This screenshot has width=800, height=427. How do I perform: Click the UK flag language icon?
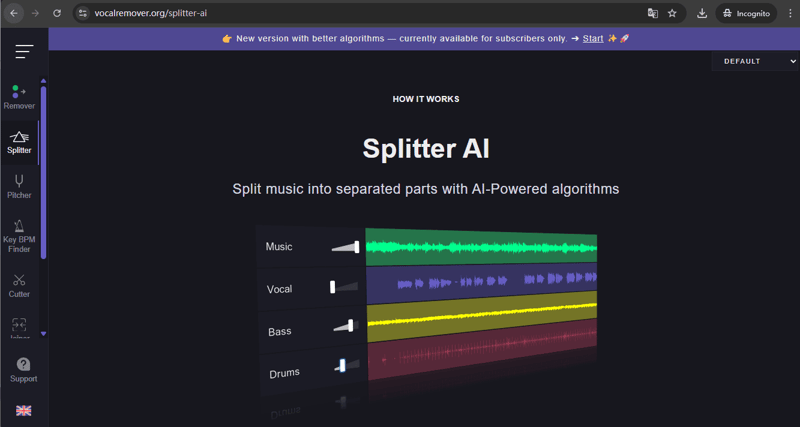coord(23,410)
